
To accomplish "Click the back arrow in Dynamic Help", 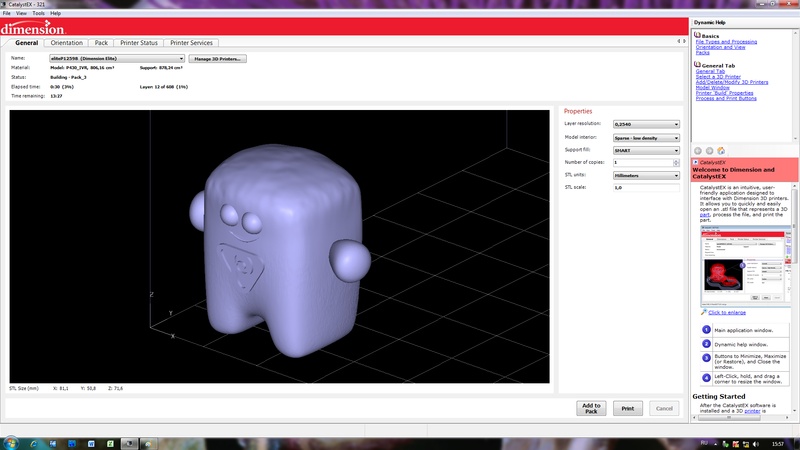I will [x=698, y=151].
